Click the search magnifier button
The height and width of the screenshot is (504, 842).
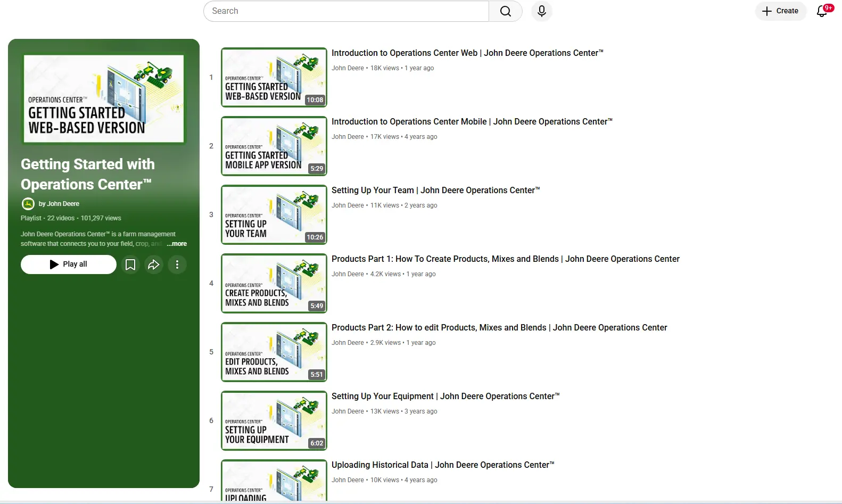(x=505, y=11)
